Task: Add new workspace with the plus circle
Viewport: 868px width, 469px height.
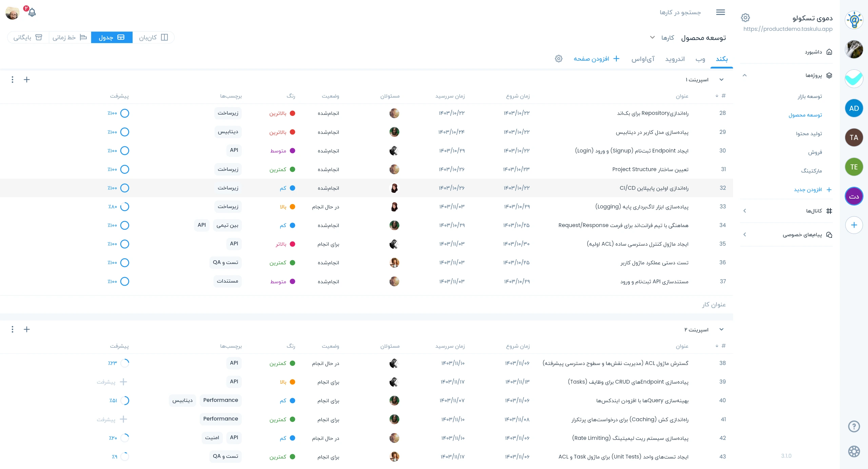Action: [854, 225]
